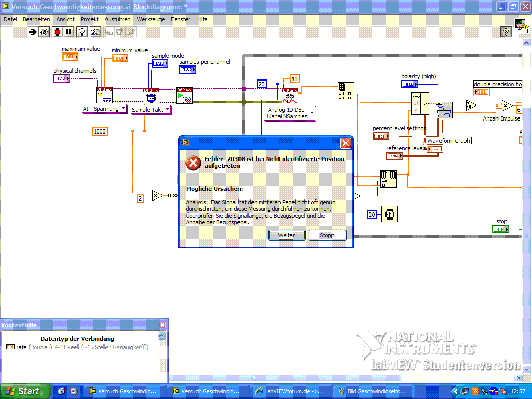Select the DAQmx Timing node
Image resolution: width=532 pixels, height=399 pixels.
[151, 96]
